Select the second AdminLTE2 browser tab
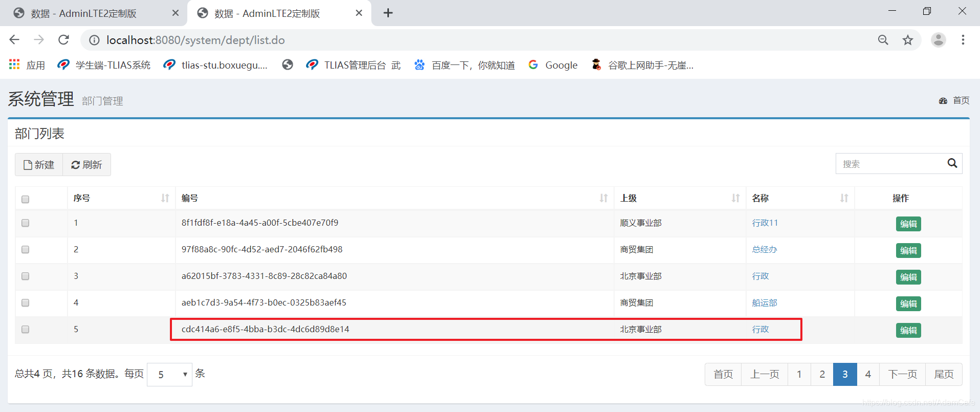 (x=279, y=13)
